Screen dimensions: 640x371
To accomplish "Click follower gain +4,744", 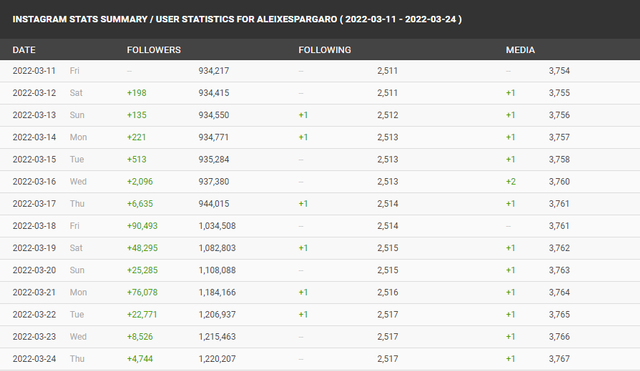I will coord(140,358).
